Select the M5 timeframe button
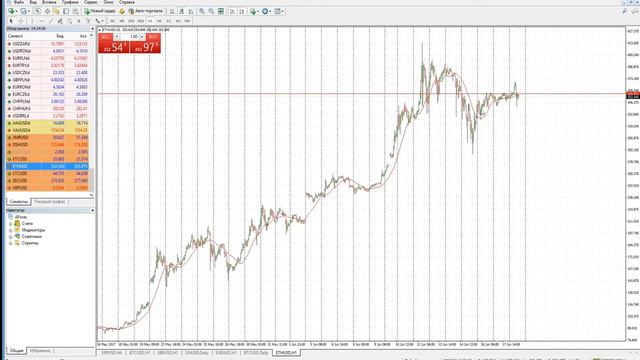This screenshot has width=640, height=360. (x=122, y=21)
